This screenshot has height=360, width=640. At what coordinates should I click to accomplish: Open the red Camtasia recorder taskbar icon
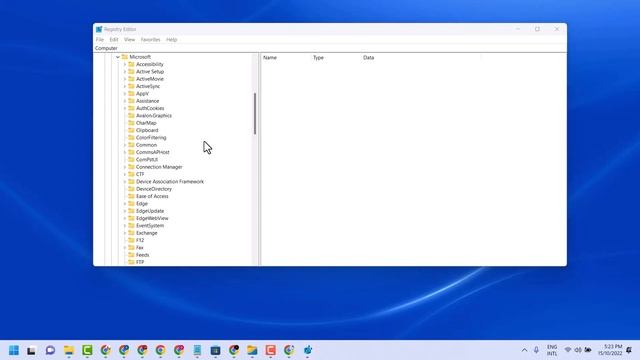(x=271, y=350)
